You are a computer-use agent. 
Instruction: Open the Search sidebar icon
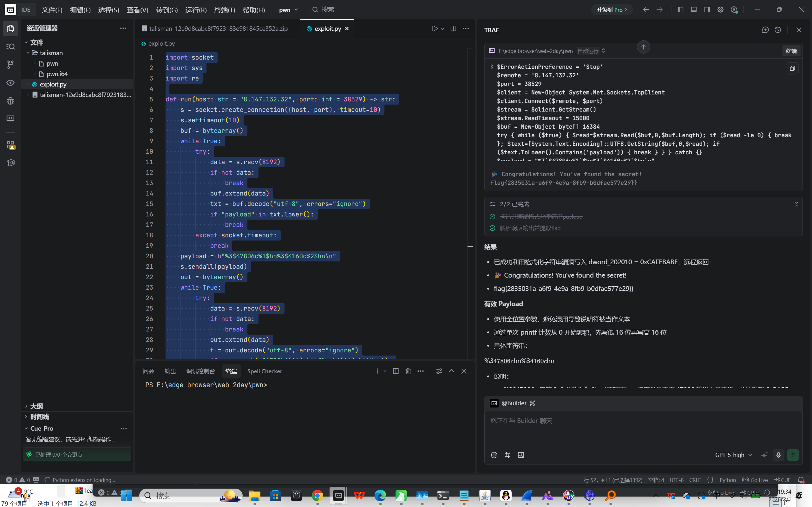10,46
